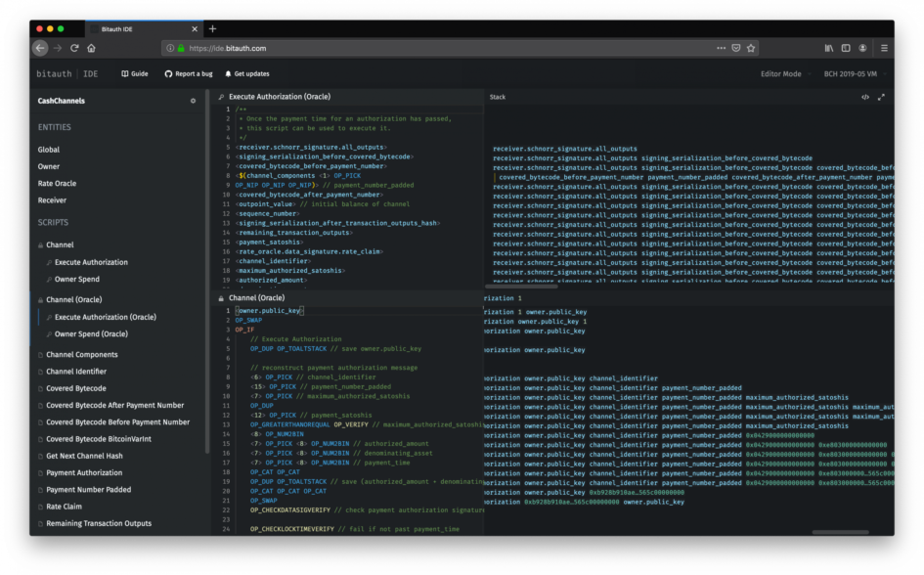924x575 pixels.
Task: Click the upper stack pane horizontal scrollbar
Action: point(521,287)
